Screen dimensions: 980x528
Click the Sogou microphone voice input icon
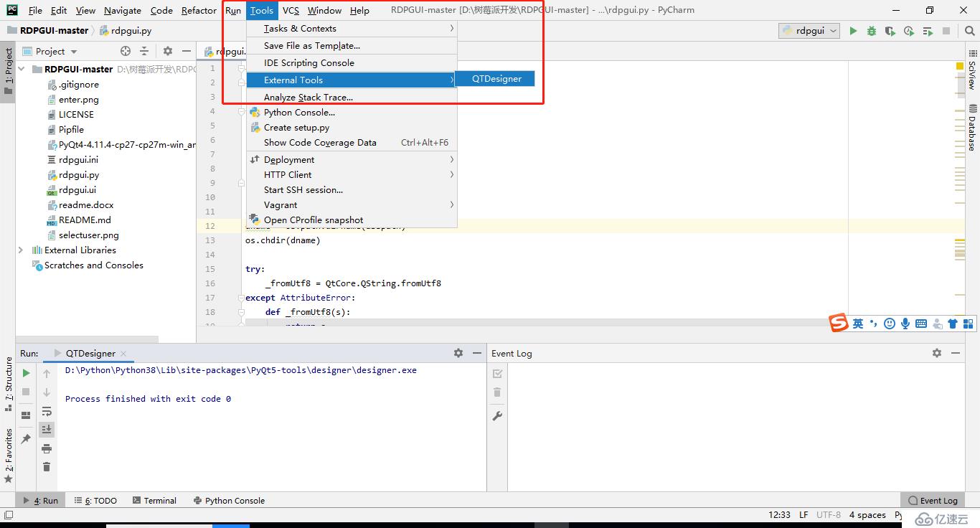pos(905,324)
